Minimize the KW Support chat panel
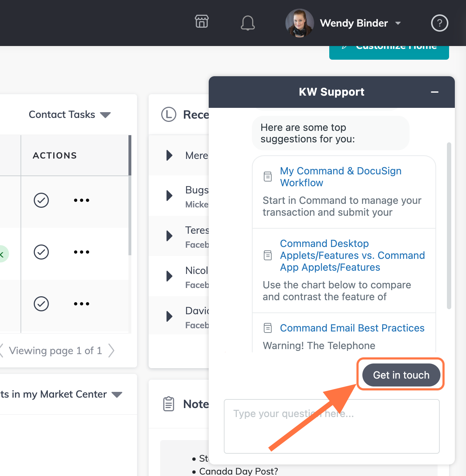 [435, 92]
